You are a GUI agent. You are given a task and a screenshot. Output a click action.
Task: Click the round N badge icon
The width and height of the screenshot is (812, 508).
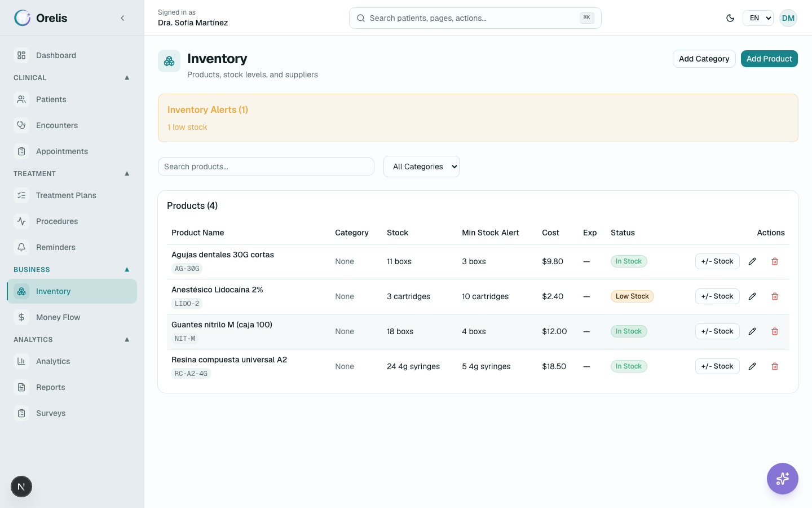click(21, 487)
